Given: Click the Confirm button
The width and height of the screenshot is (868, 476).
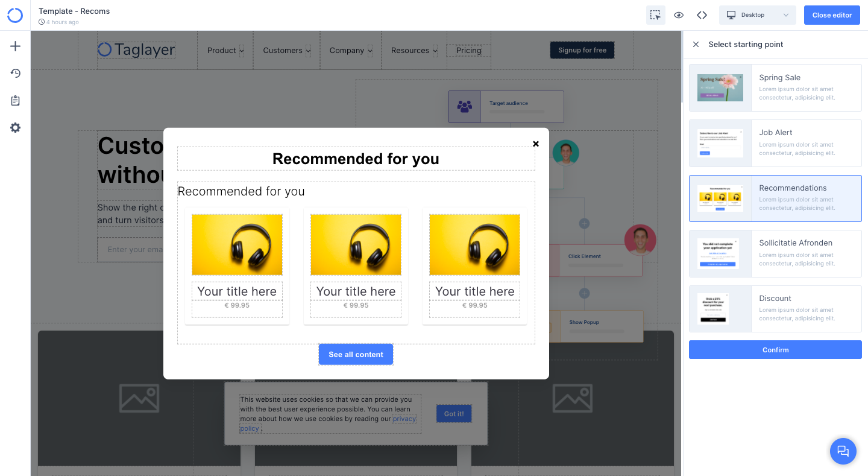Looking at the screenshot, I should (x=775, y=350).
